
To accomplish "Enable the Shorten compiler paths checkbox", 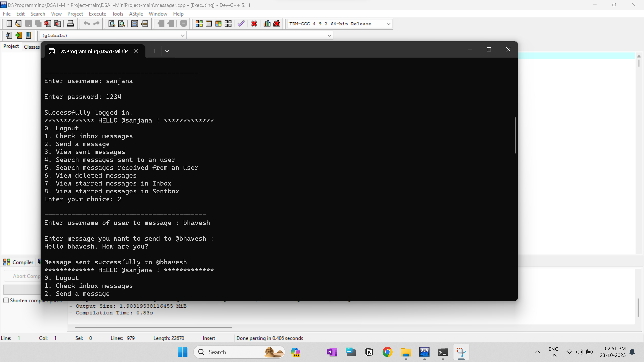I will (x=6, y=300).
